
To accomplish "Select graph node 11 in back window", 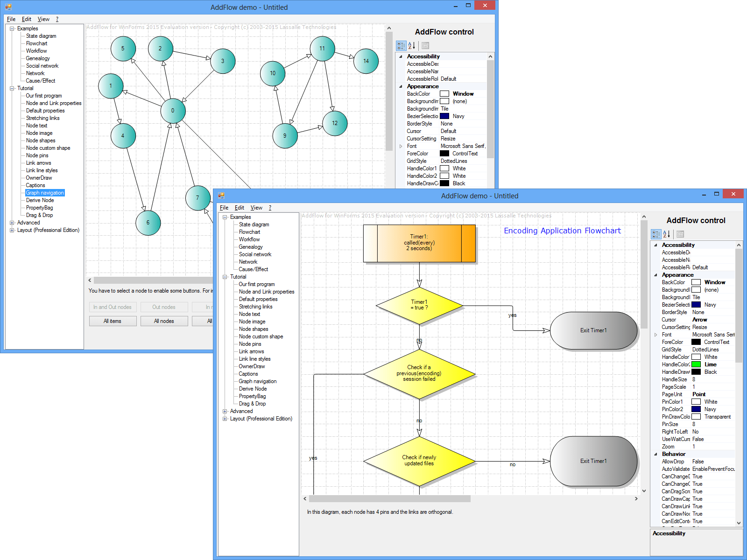I will pos(322,48).
